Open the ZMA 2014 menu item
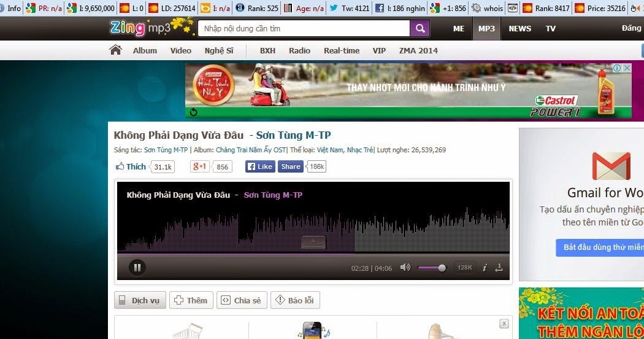Image resolution: width=644 pixels, height=339 pixels. [418, 50]
